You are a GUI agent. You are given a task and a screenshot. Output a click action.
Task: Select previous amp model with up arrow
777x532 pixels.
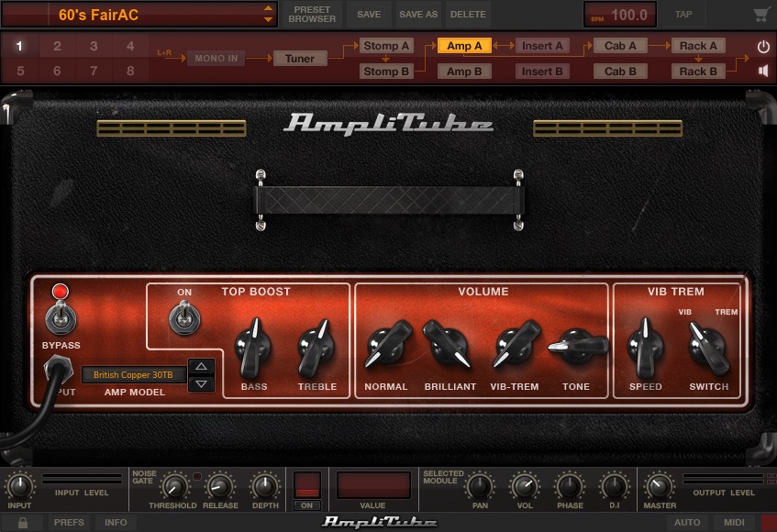[201, 367]
